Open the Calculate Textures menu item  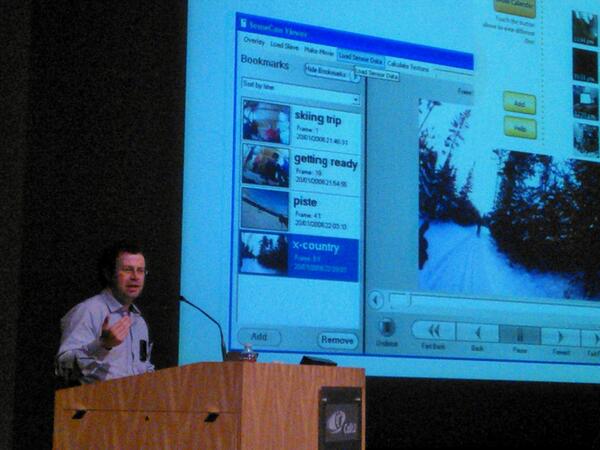(x=408, y=66)
